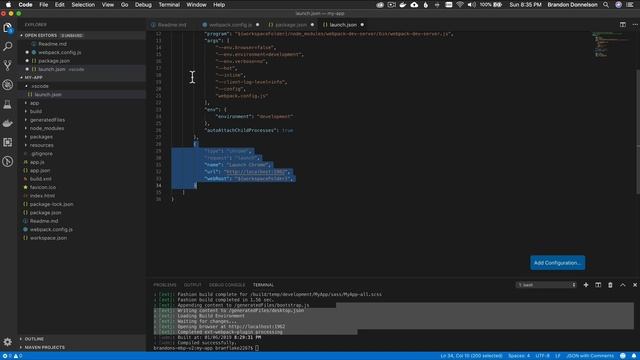Viewport: 640px width, 360px height.
Task: Open the bottom circular activity bar icon
Action: 8,162
